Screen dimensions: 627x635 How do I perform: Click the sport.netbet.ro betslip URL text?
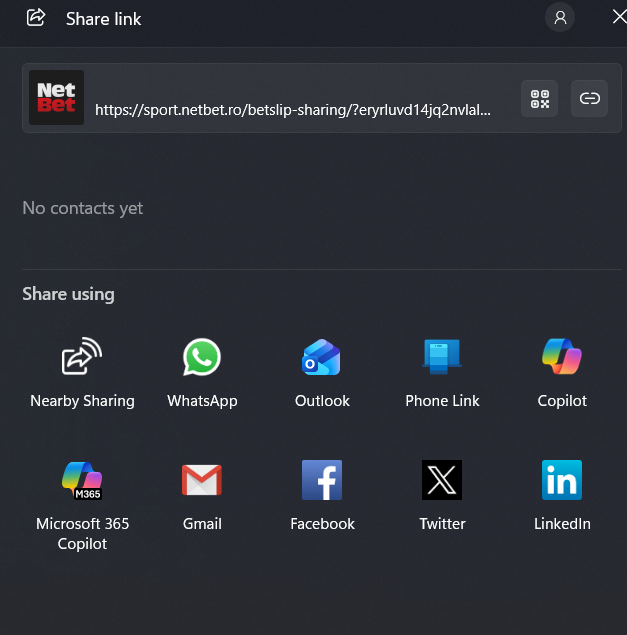pos(292,110)
